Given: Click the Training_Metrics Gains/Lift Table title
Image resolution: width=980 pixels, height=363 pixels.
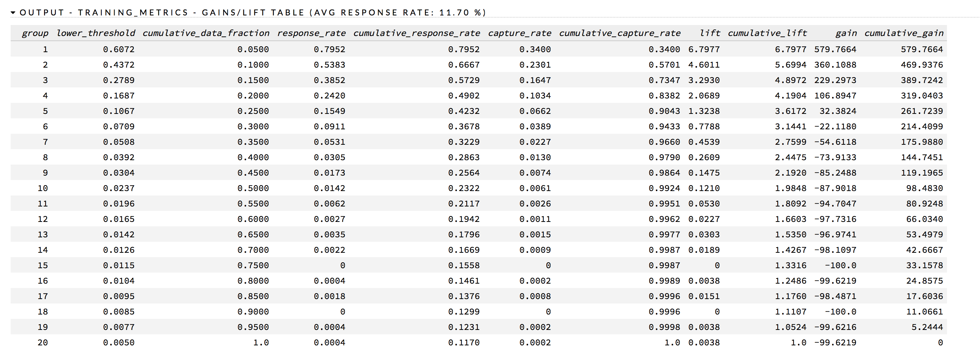Looking at the screenshot, I should (x=253, y=12).
